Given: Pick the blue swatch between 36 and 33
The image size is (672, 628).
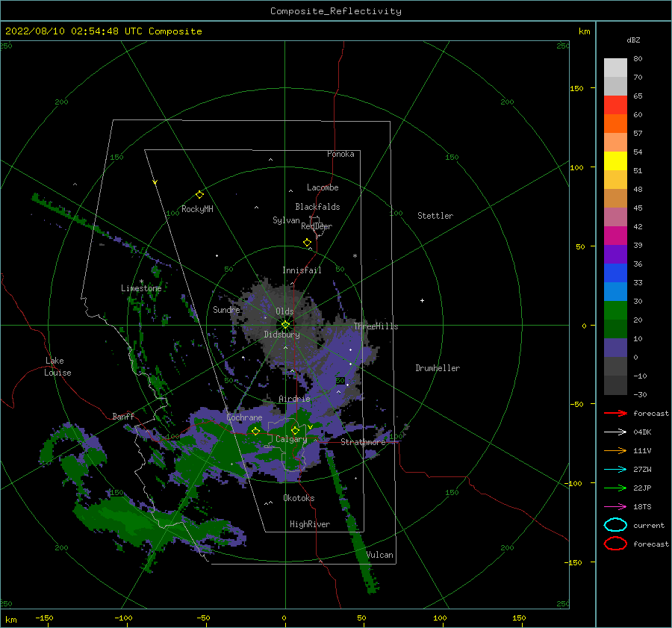Looking at the screenshot, I should point(615,273).
